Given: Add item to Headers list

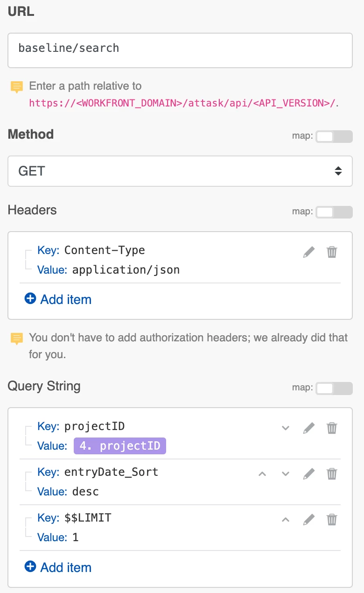Looking at the screenshot, I should click(x=58, y=299).
